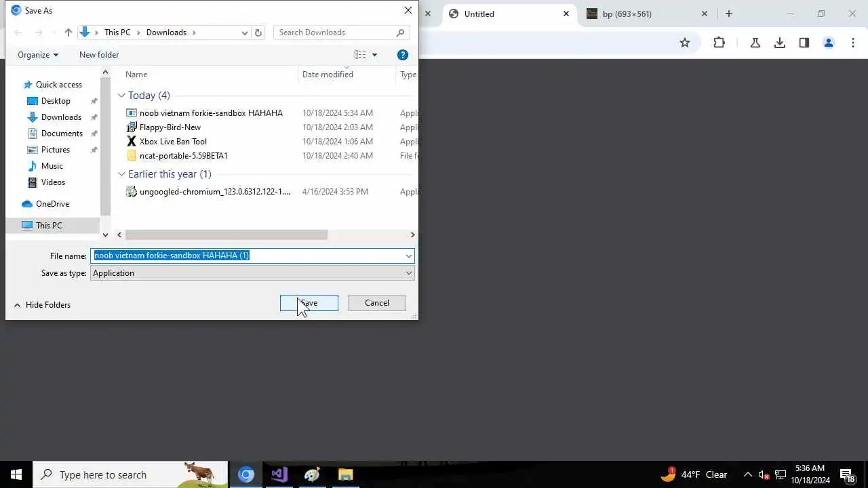
Task: Toggle Chrome side panel icon
Action: (x=804, y=43)
